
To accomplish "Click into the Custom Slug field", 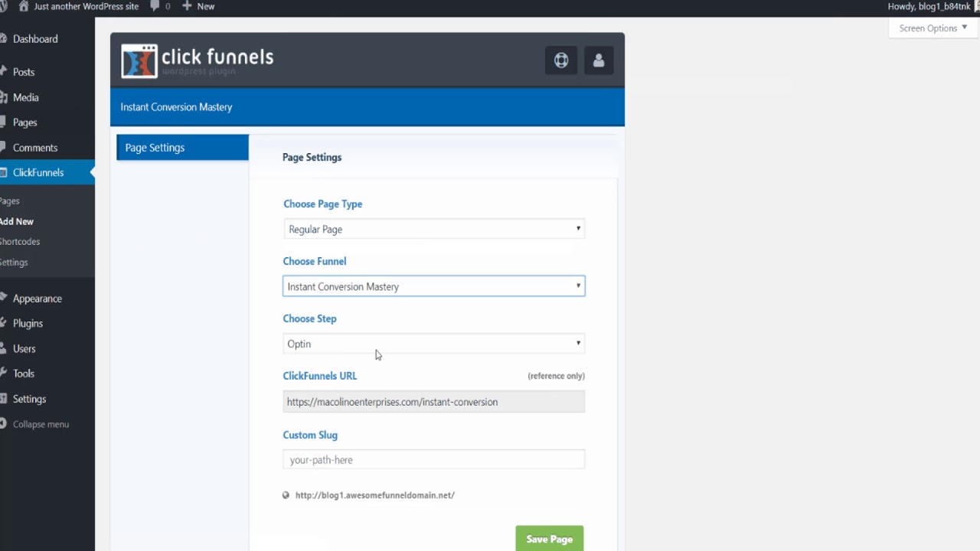I will (433, 460).
